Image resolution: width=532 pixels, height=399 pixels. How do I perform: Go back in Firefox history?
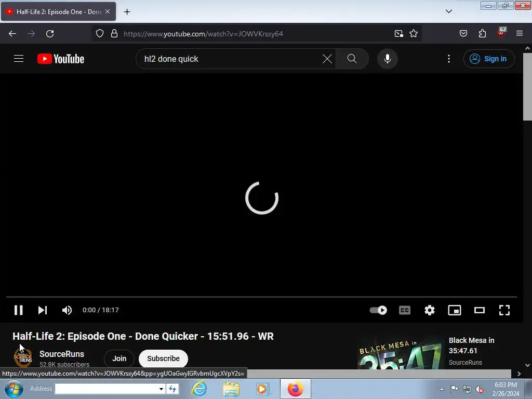point(12,34)
